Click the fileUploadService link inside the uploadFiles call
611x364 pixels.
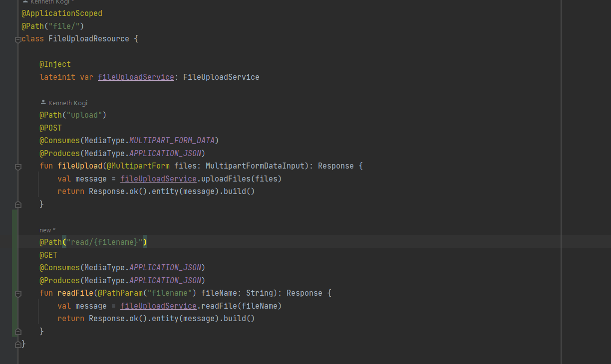tap(158, 179)
